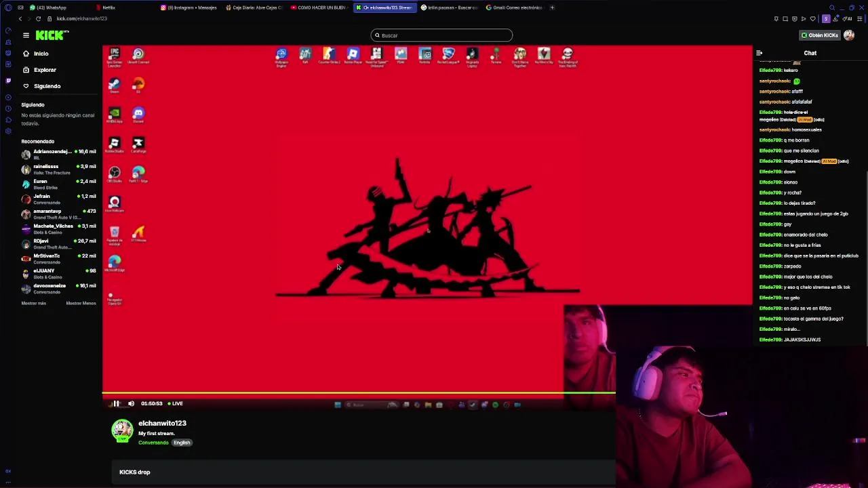
Task: Open elJUANY recommended channel
Action: pos(58,274)
